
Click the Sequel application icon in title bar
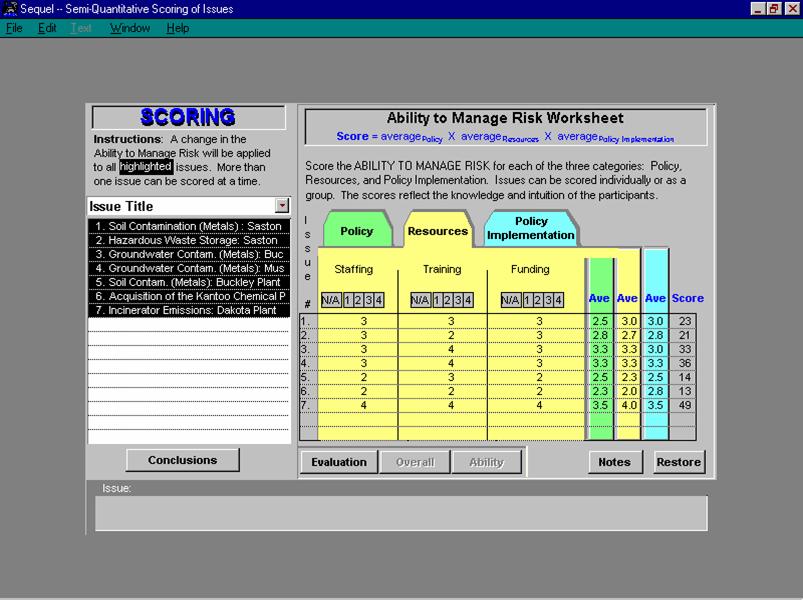10,9
